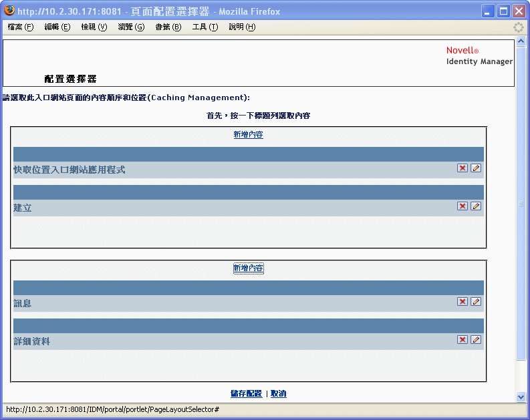
Task: Edit the 建立 portlet with pencil icon
Action: [x=476, y=206]
